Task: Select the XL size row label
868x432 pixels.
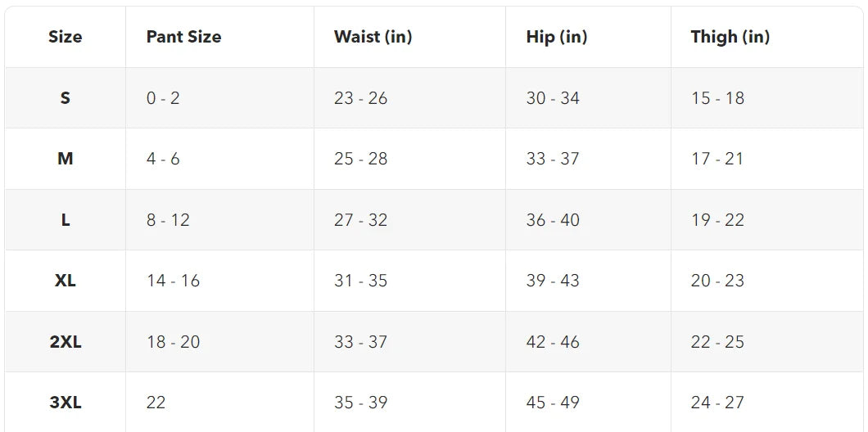Action: 65,281
